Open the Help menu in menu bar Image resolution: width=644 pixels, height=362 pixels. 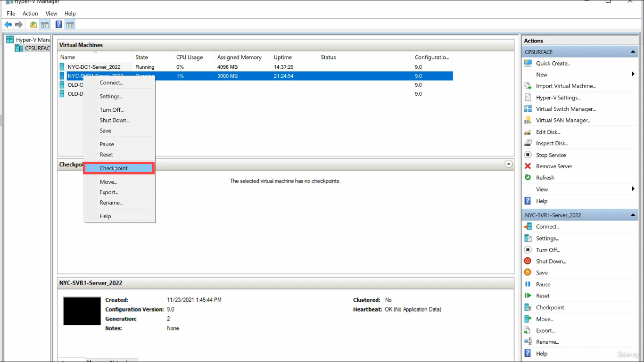[70, 14]
